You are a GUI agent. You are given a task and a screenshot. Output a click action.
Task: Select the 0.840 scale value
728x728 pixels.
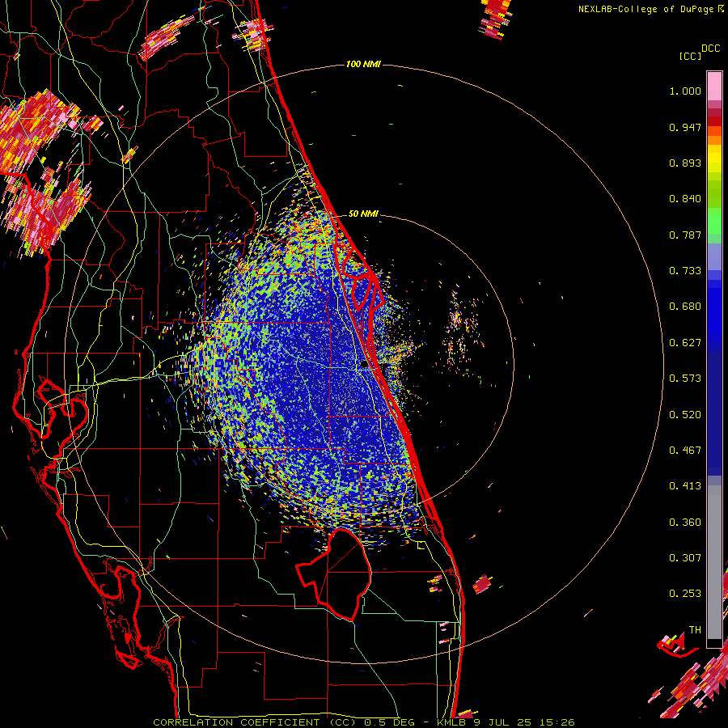point(685,199)
